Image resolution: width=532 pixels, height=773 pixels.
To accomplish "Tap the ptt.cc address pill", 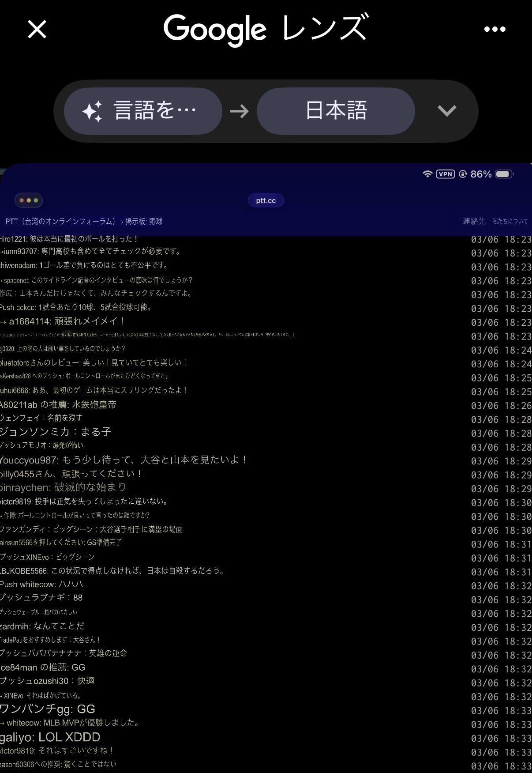I will point(266,200).
